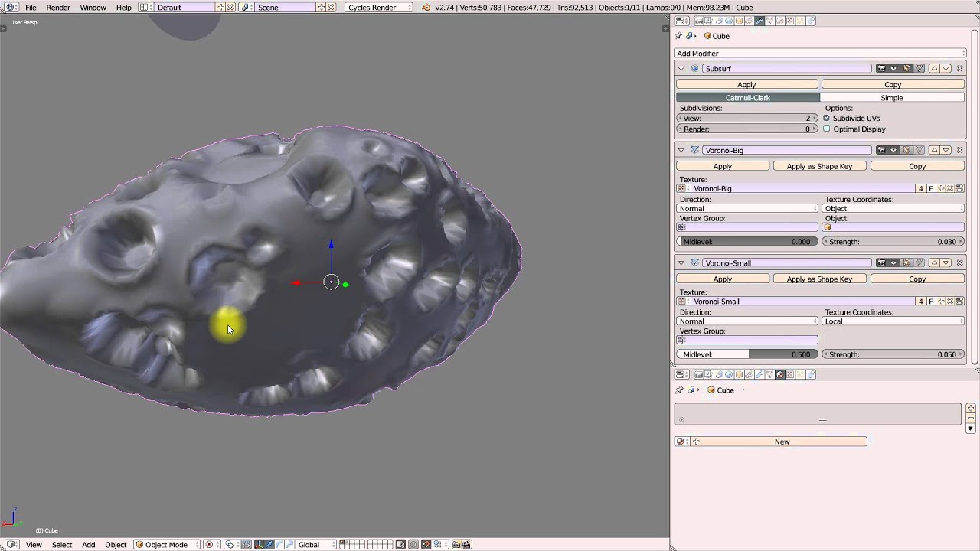Viewport: 980px width, 551px height.
Task: Enable the translate manipulator arrow icon
Action: click(268, 545)
